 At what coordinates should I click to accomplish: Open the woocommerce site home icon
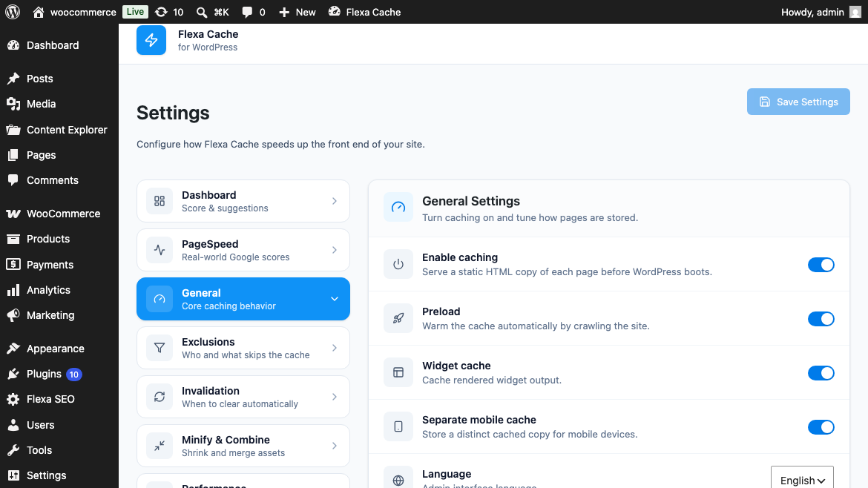tap(38, 12)
